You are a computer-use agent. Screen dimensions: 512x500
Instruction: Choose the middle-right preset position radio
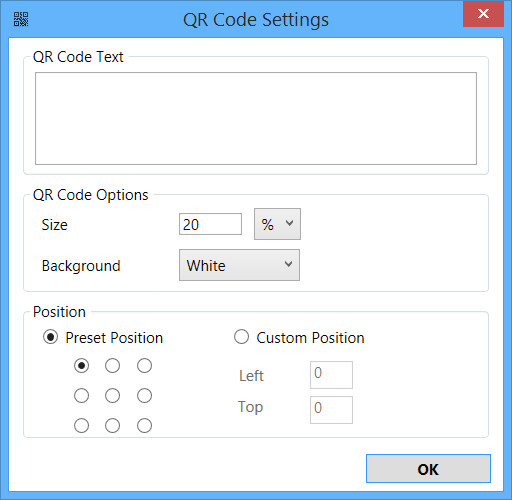pos(144,396)
